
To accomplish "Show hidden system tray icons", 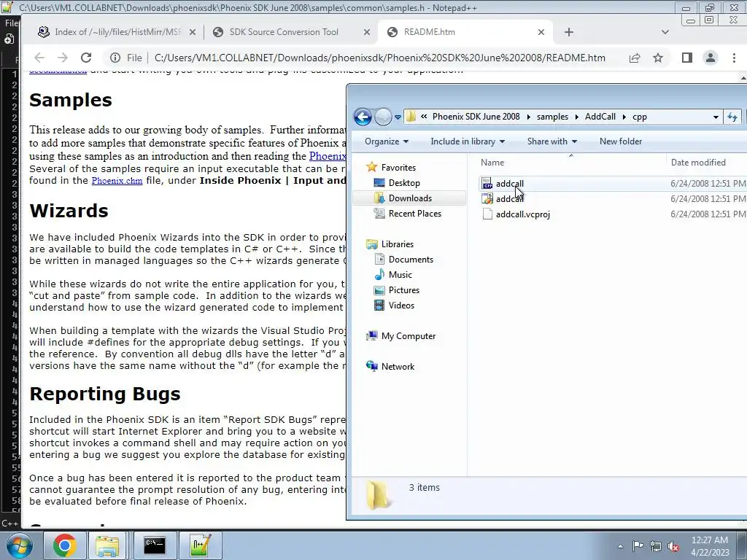I will click(x=620, y=546).
